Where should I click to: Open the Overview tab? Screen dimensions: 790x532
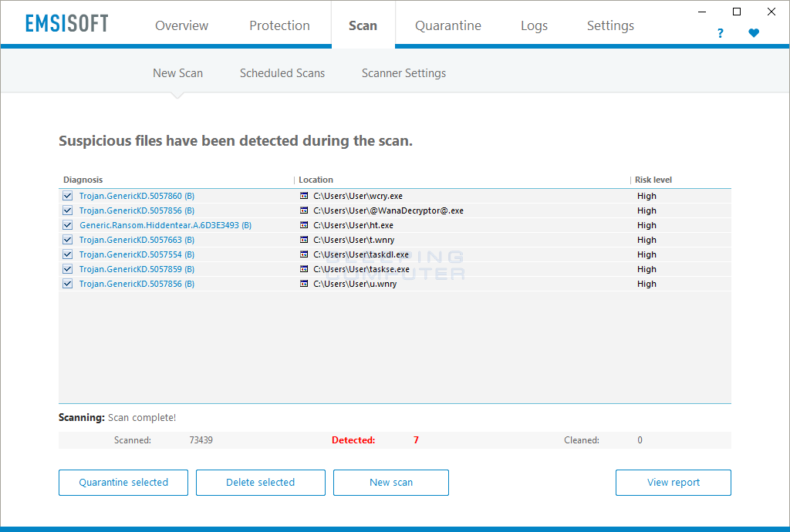tap(181, 25)
